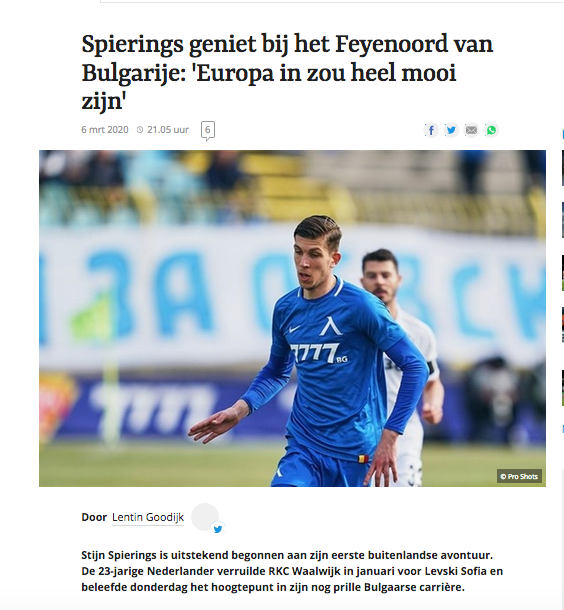Open the main photo of the Levski player
This screenshot has width=564, height=610.
(x=292, y=318)
